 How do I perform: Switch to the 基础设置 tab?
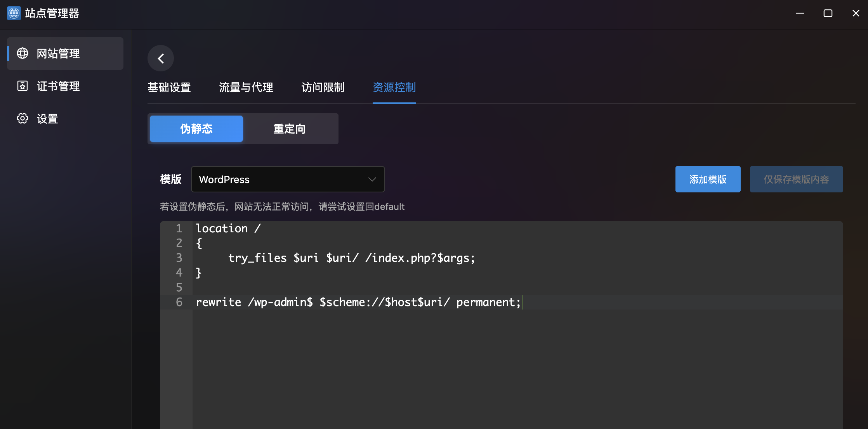pyautogui.click(x=169, y=87)
